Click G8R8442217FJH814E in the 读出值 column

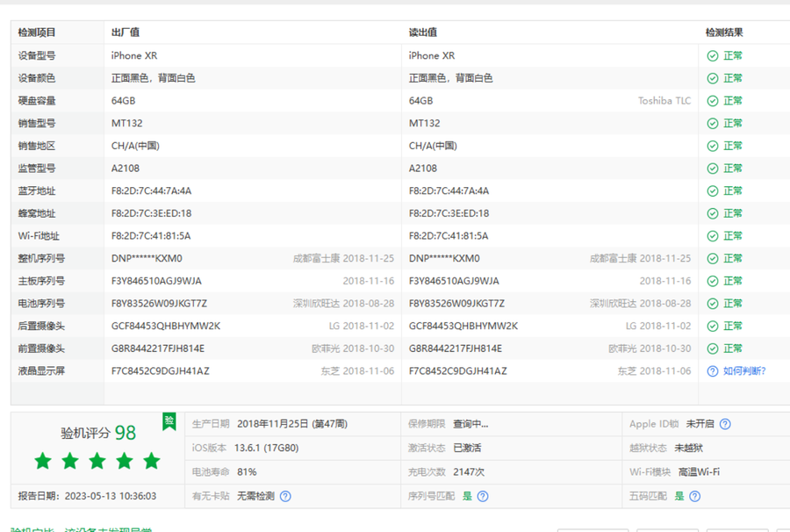[455, 349]
